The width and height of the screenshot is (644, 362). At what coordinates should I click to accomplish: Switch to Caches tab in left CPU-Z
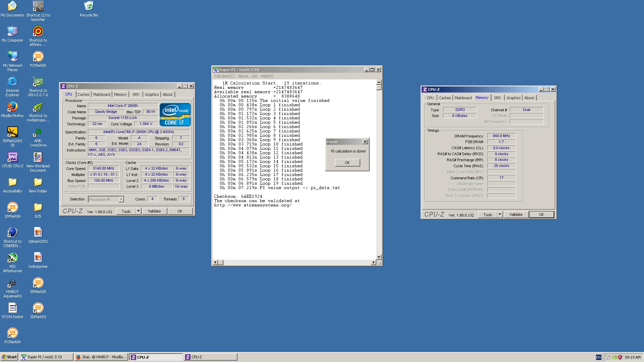pyautogui.click(x=84, y=95)
